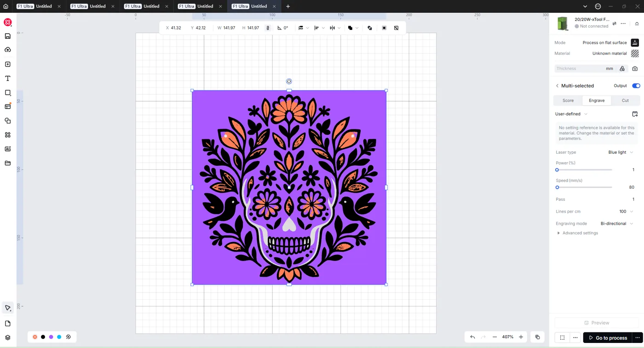
Task: Open the Laser type Blue light dropdown
Action: 621,152
